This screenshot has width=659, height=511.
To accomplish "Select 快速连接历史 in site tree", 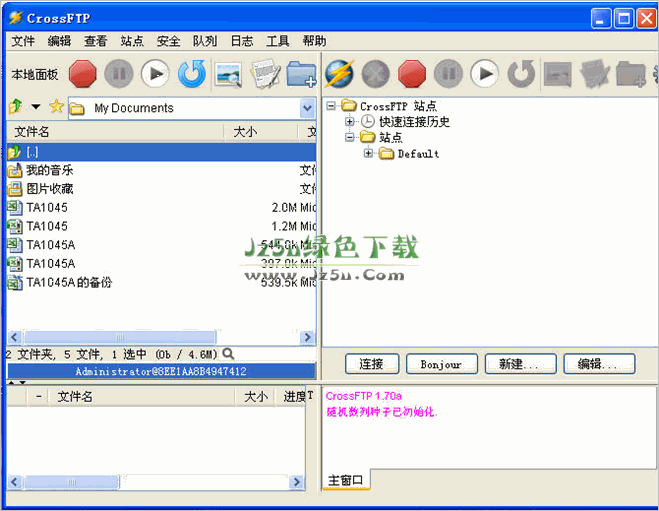I will pos(414,122).
